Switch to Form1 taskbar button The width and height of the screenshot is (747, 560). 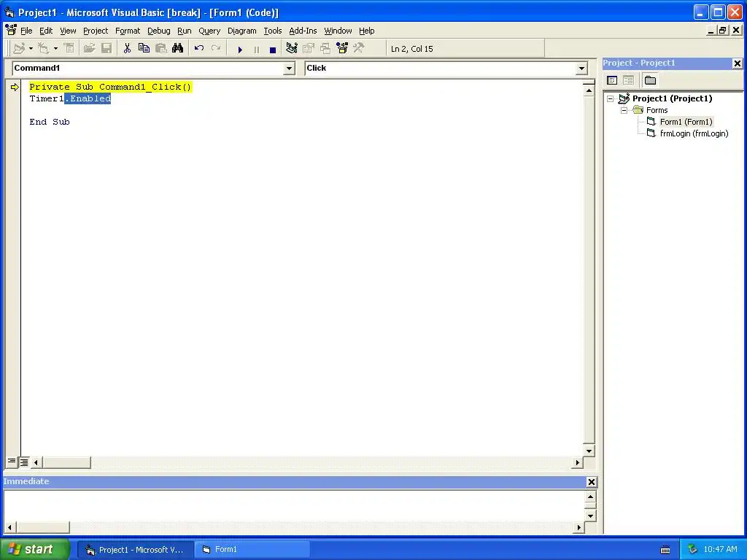[x=253, y=550]
